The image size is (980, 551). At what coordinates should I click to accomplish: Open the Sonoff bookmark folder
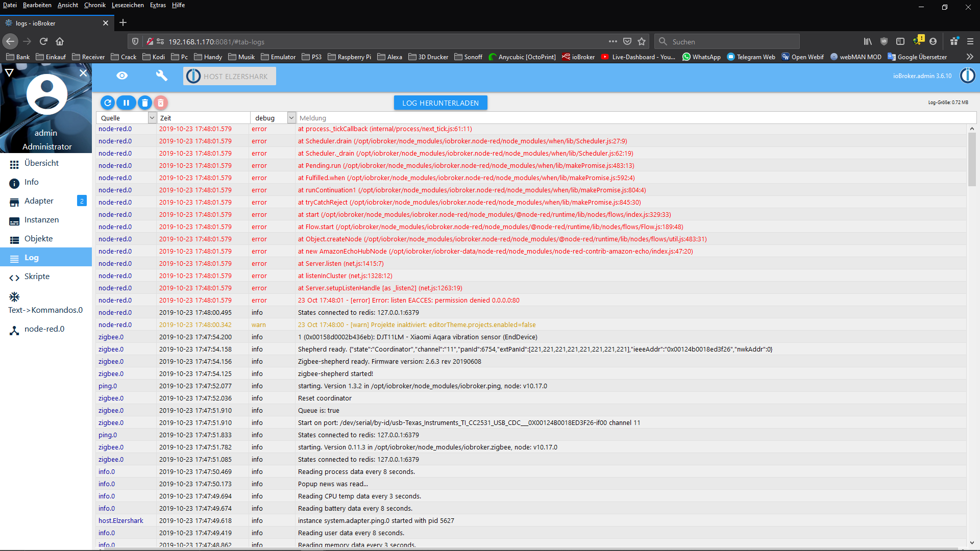pos(468,57)
